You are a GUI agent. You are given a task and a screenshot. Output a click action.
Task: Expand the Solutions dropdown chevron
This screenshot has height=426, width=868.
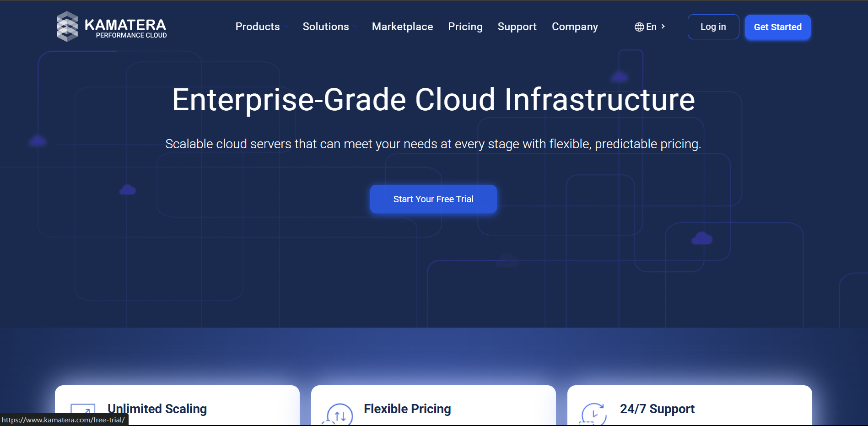coord(355,27)
